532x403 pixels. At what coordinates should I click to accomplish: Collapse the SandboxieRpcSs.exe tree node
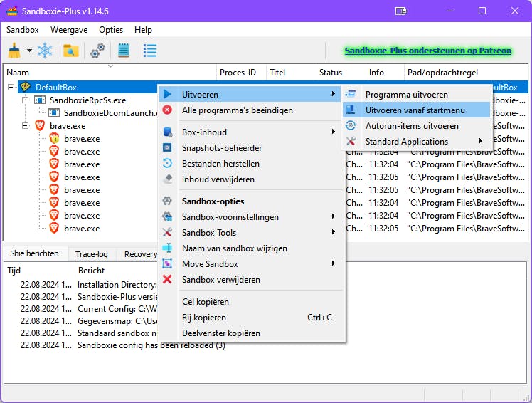click(25, 100)
